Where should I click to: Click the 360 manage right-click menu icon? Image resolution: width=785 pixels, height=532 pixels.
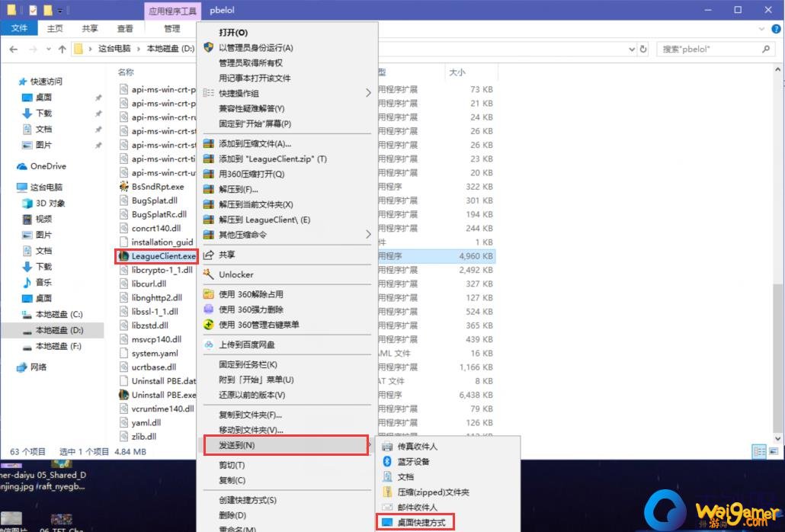coord(209,324)
